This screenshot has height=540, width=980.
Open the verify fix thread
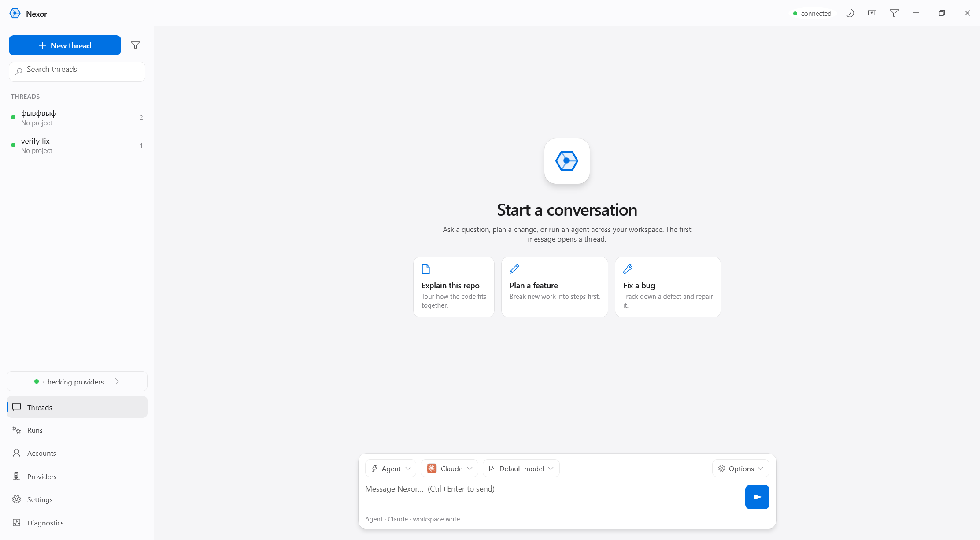77,145
